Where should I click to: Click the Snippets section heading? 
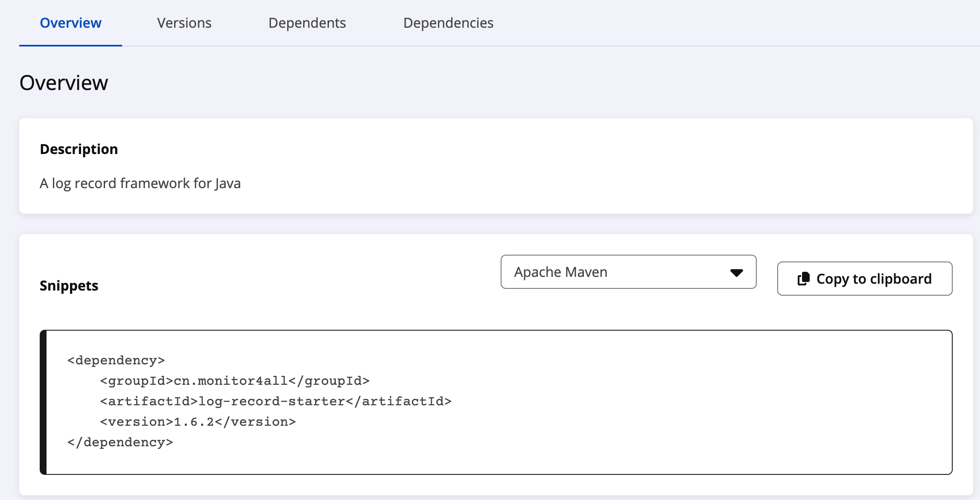69,286
